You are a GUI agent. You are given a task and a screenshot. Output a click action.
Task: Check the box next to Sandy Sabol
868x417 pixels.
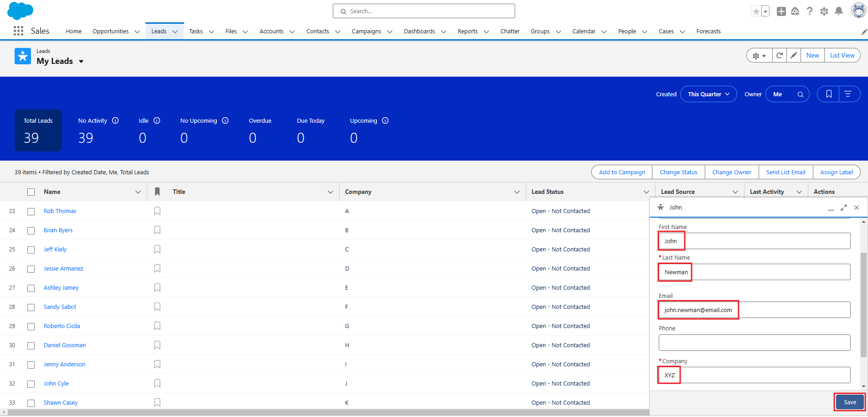point(31,308)
